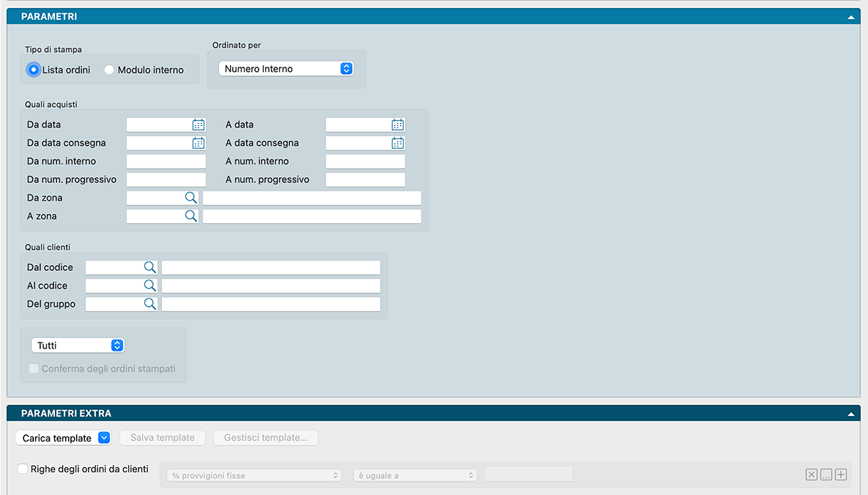Open calendar picker for A data

click(398, 125)
